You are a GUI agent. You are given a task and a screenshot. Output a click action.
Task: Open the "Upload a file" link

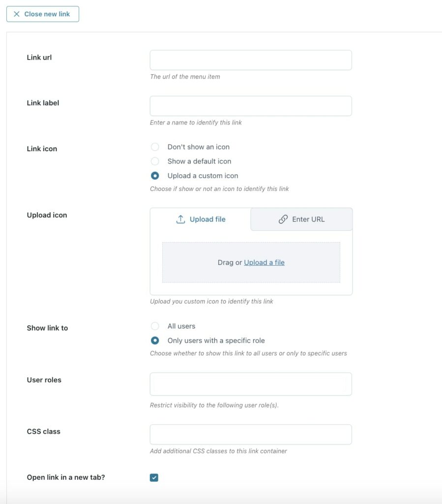click(x=264, y=263)
